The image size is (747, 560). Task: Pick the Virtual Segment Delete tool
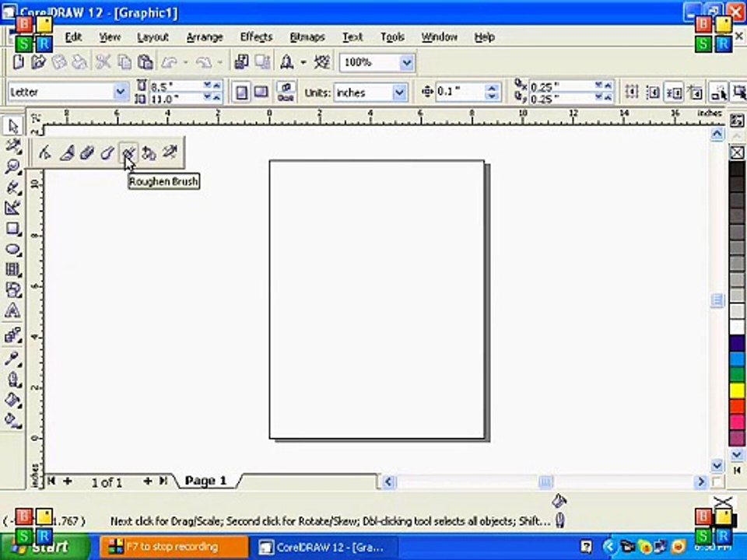click(x=170, y=152)
